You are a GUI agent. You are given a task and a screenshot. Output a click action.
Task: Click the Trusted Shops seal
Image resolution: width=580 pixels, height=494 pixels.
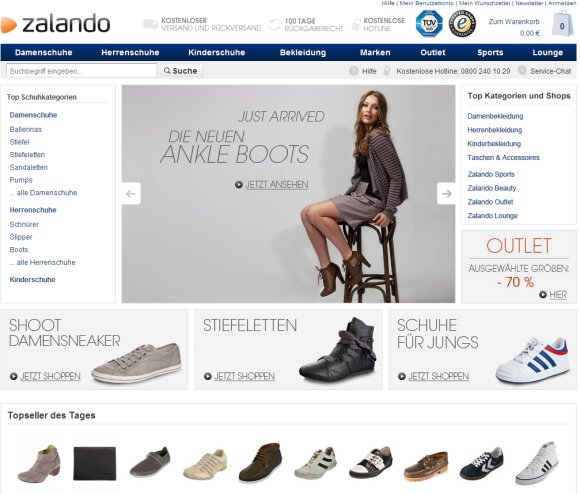[462, 24]
